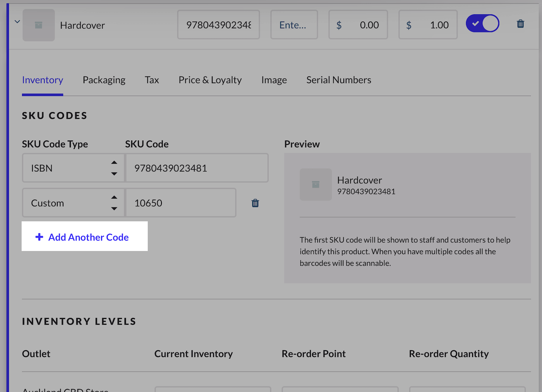Click the Preview product thumbnail icon
This screenshot has width=542, height=392.
[x=316, y=185]
